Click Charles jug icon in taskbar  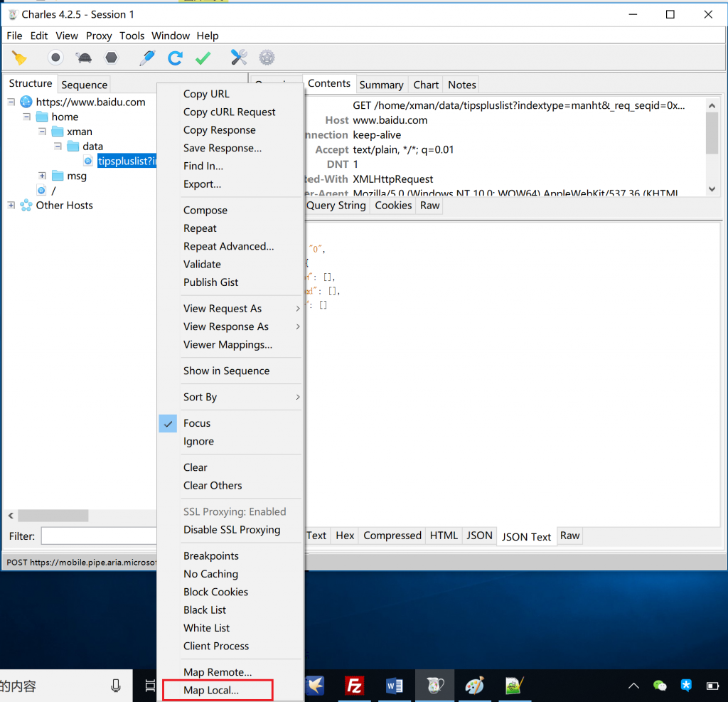[434, 686]
